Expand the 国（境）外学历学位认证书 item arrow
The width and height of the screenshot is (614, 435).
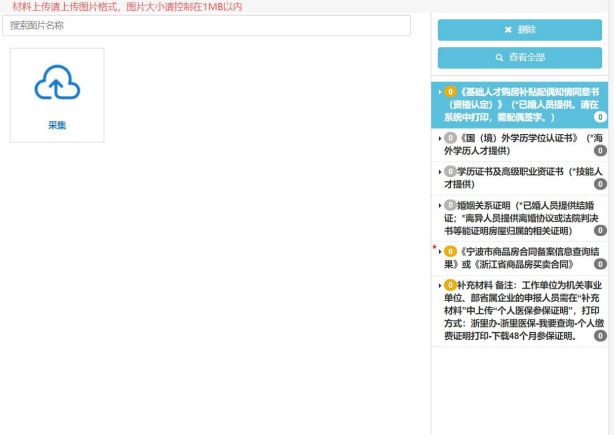[440, 139]
